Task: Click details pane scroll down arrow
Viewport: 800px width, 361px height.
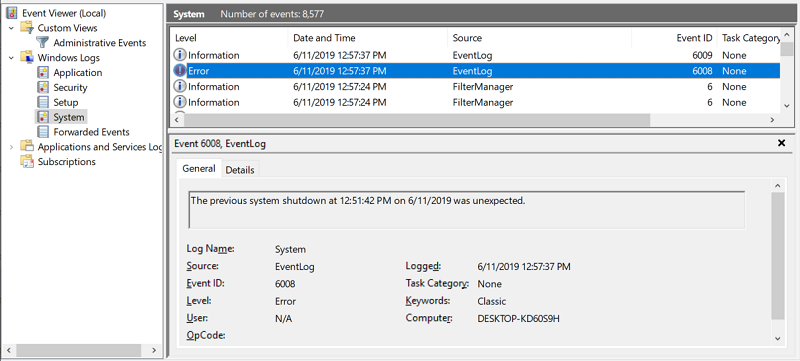Action: pyautogui.click(x=778, y=338)
